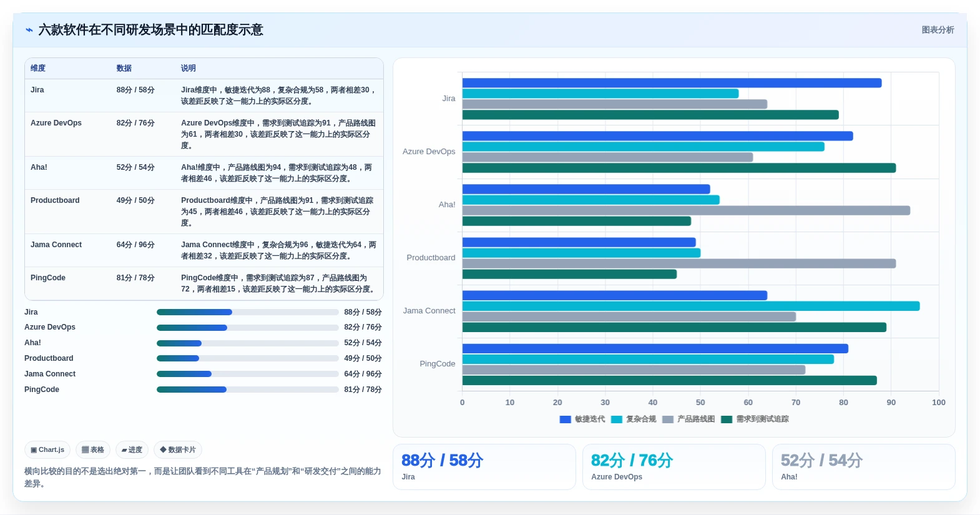
Task: Click the Jira progress row label
Action: 31,312
